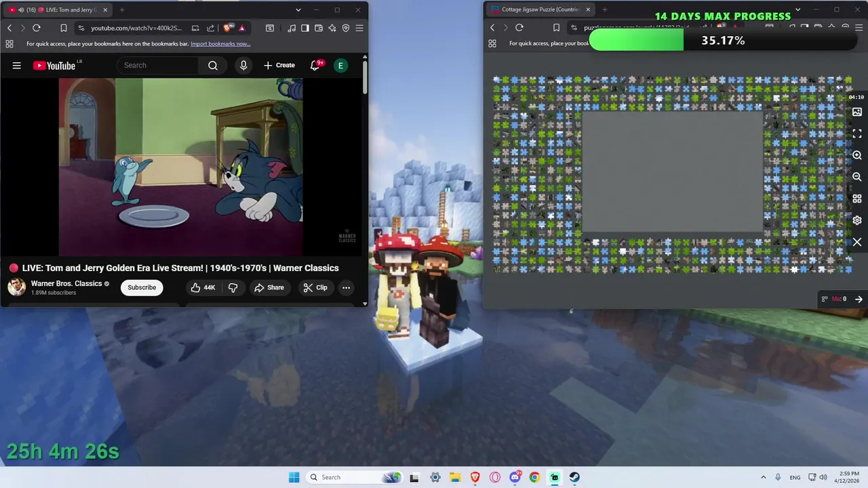The height and width of the screenshot is (488, 868).
Task: Open Brave Rewards triangle icon in YouTube window
Action: pyautogui.click(x=241, y=28)
